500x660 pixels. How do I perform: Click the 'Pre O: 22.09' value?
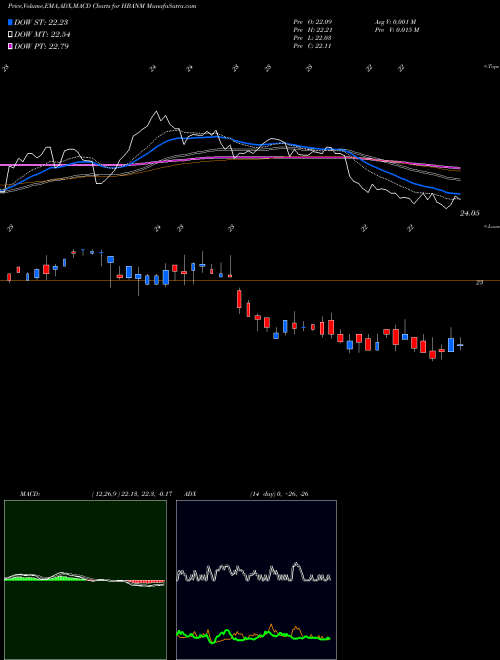coord(314,21)
